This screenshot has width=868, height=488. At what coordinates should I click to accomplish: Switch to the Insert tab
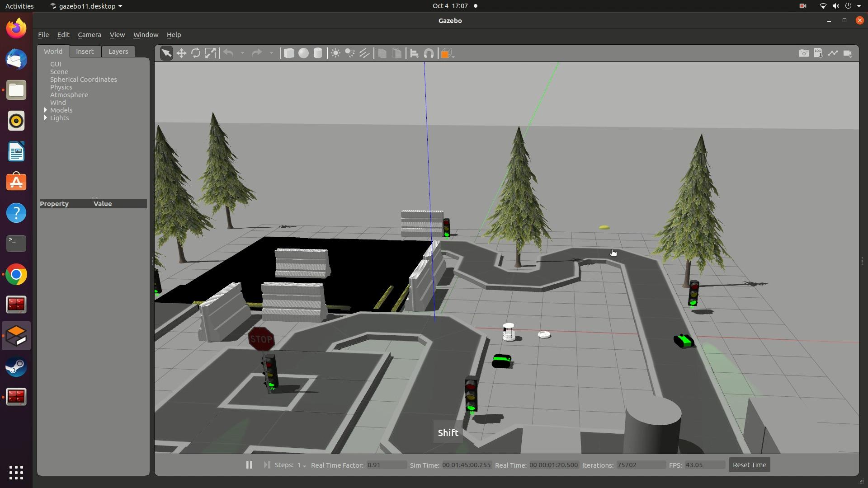85,52
